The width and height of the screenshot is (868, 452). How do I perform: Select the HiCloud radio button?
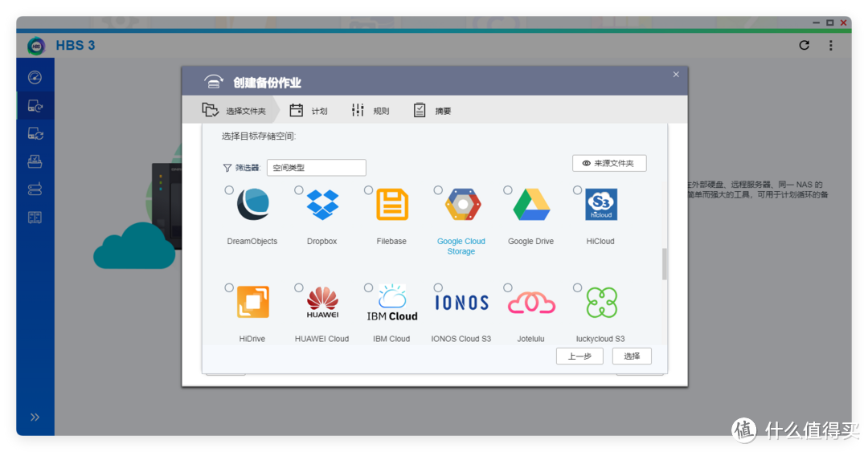[577, 190]
